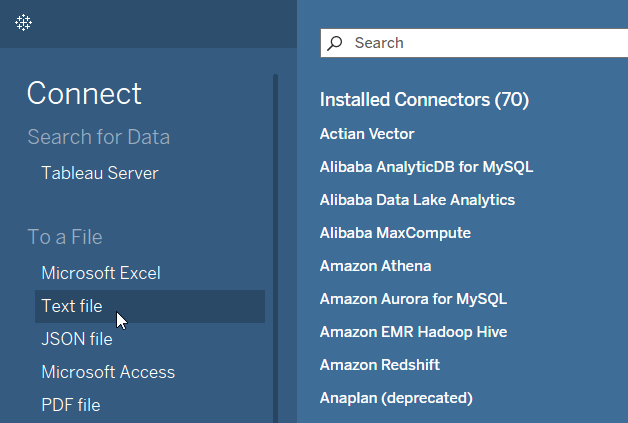Image resolution: width=628 pixels, height=423 pixels.
Task: Open Alibaba Data Lake Analytics connector
Action: pos(417,200)
